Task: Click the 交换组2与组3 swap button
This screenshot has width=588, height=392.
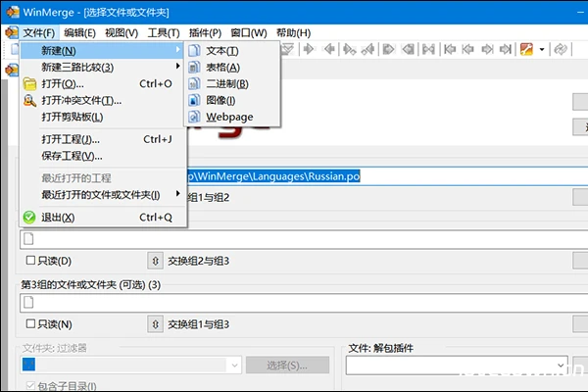Action: [x=155, y=261]
